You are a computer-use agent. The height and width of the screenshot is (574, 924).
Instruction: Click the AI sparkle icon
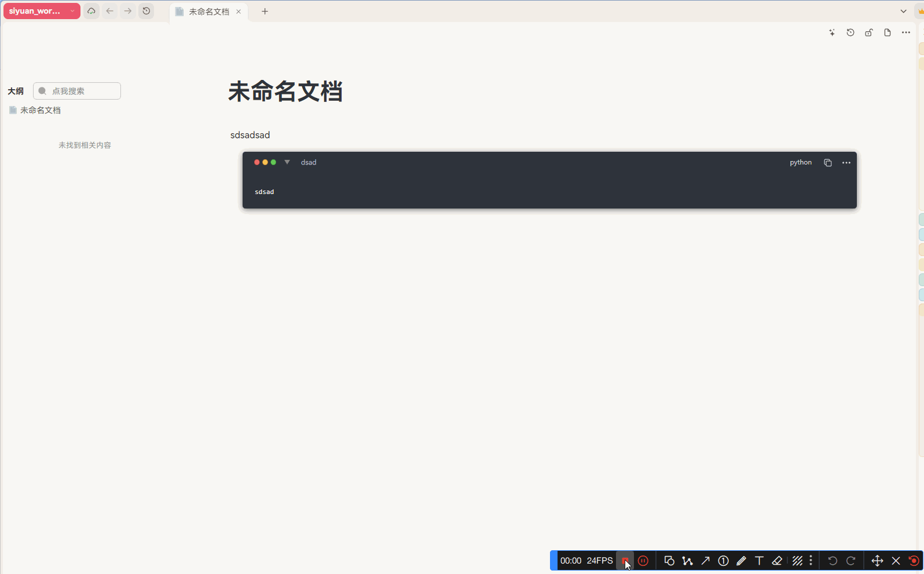point(832,32)
